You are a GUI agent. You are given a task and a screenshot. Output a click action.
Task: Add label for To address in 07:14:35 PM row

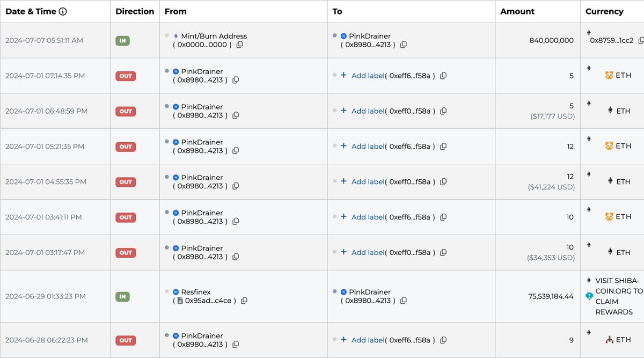[x=368, y=76]
